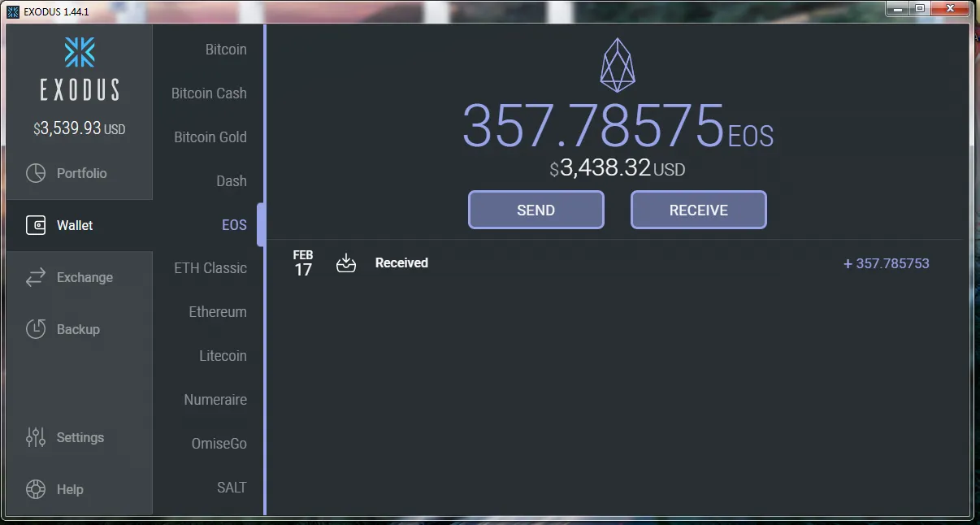This screenshot has width=980, height=525.
Task: Click the Wallet icon in sidebar
Action: point(35,225)
